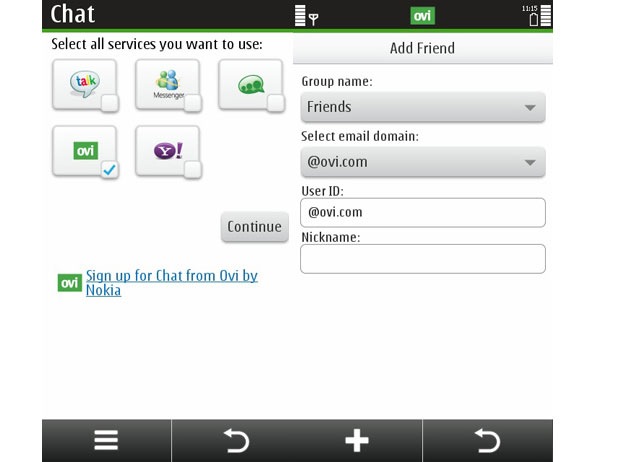Open the @ovi.com email domain dropdown
The height and width of the screenshot is (462, 620).
pyautogui.click(x=423, y=162)
